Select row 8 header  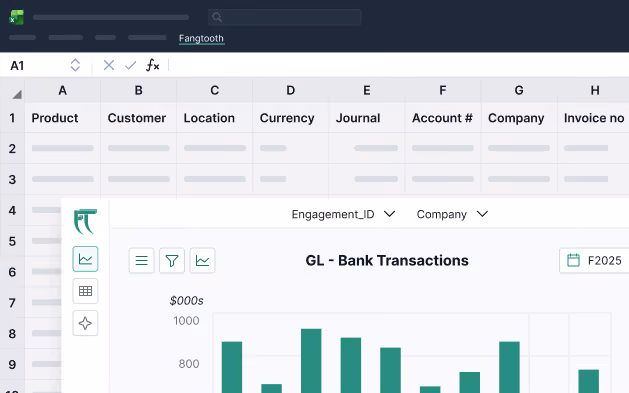tap(12, 334)
